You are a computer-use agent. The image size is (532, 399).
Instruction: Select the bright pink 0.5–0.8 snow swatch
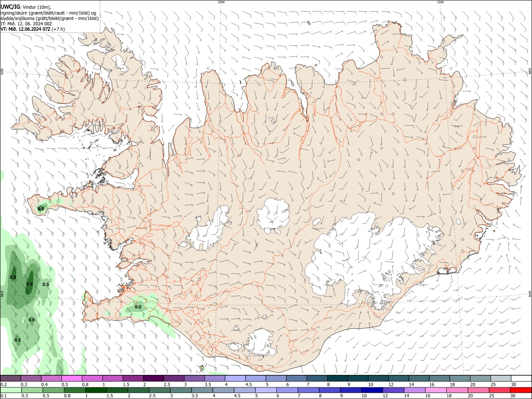[x=72, y=379]
